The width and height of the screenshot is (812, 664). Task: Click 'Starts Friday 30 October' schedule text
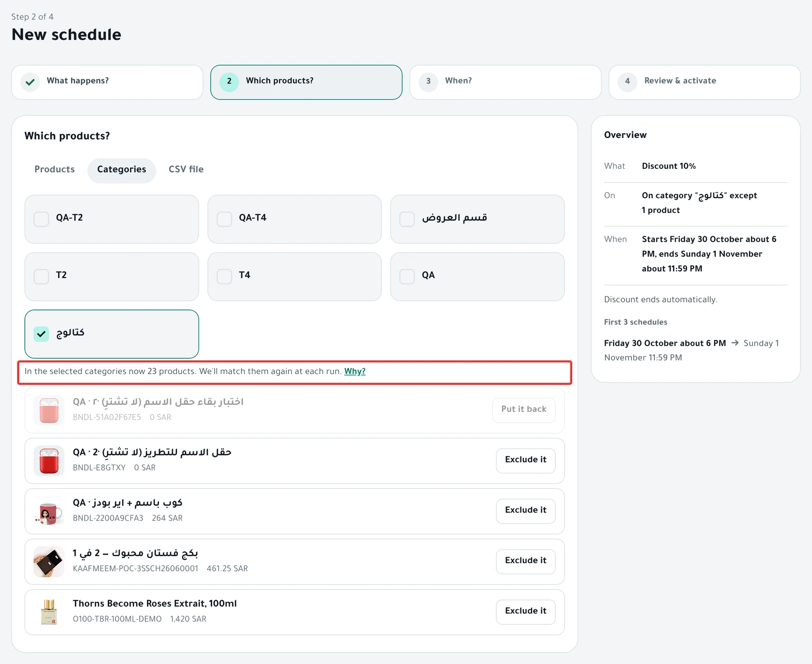pyautogui.click(x=709, y=254)
